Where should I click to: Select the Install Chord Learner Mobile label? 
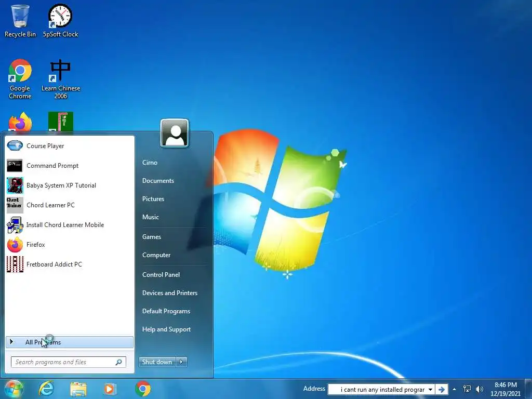coord(65,225)
